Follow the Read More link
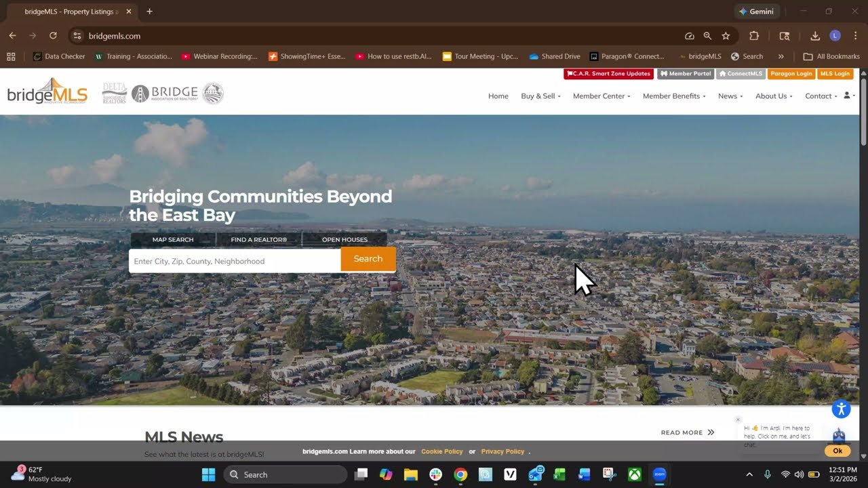 tap(688, 432)
